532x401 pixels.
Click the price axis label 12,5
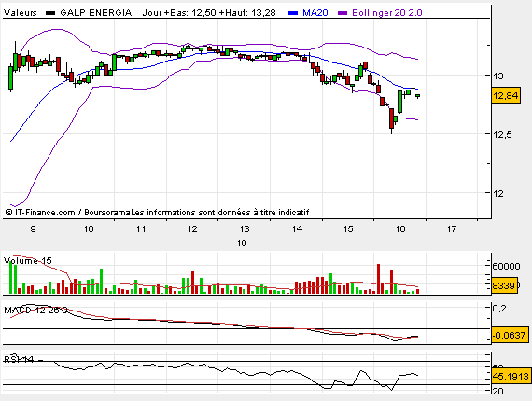click(502, 135)
